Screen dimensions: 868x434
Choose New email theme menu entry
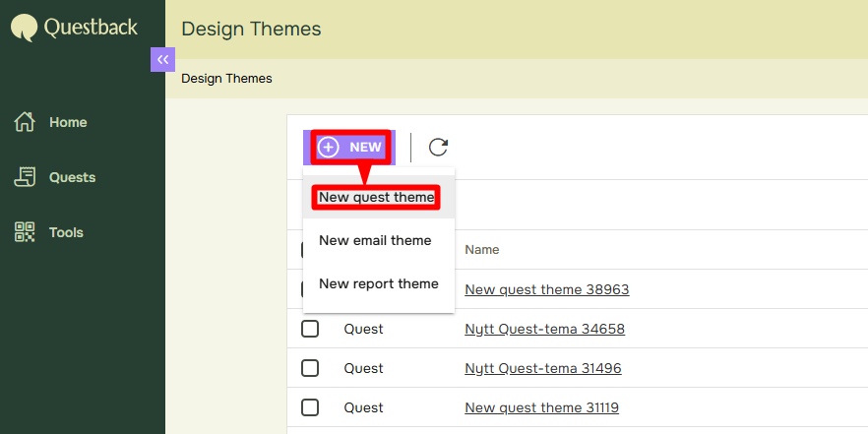(375, 240)
